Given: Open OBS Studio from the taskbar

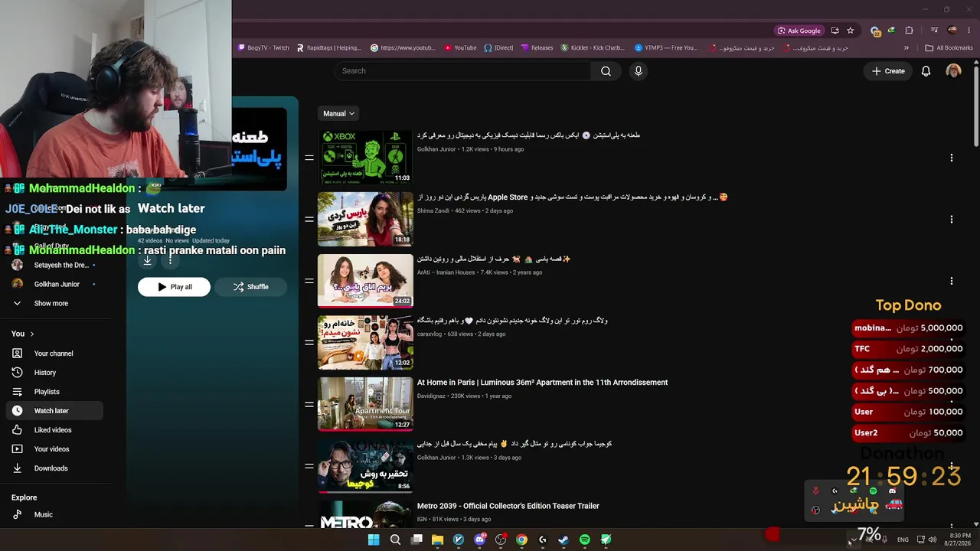Looking at the screenshot, I should tap(501, 540).
